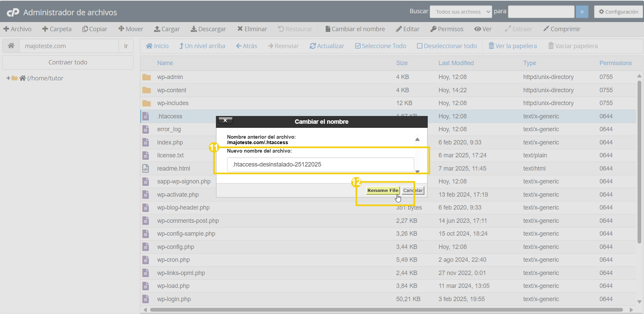Image resolution: width=644 pixels, height=314 pixels.
Task: Click Descargar to download file
Action: pos(208,29)
